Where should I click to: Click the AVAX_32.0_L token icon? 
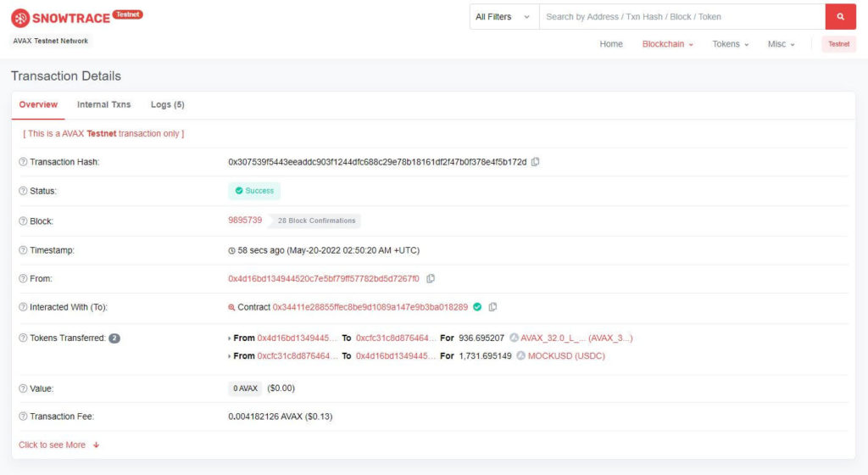pyautogui.click(x=514, y=338)
